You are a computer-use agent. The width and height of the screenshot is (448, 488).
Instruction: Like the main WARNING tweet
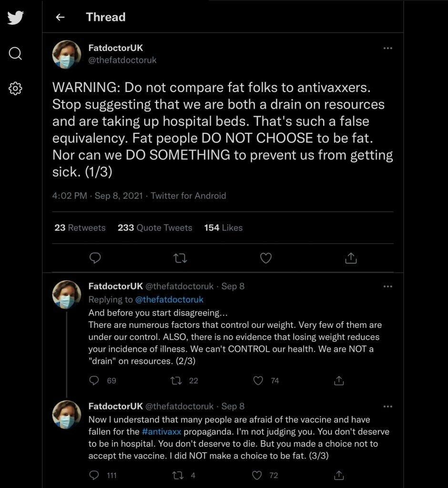pyautogui.click(x=265, y=258)
